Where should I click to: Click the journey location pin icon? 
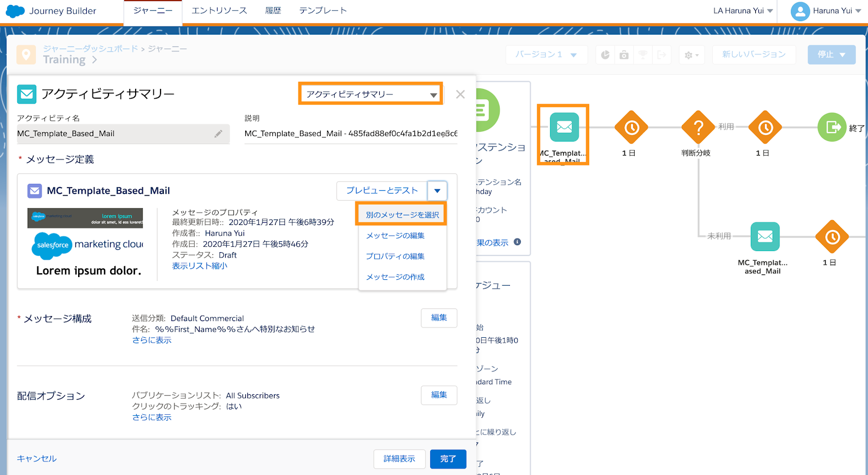point(26,54)
